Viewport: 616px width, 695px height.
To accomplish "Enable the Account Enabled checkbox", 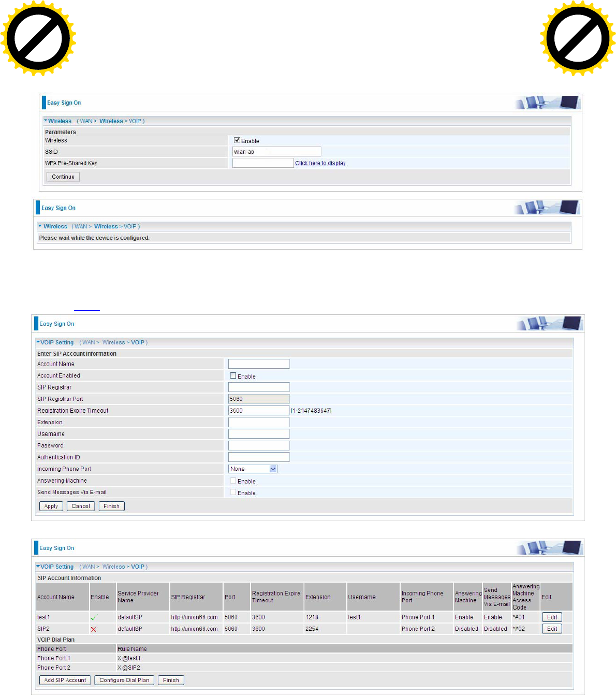I will pyautogui.click(x=233, y=376).
